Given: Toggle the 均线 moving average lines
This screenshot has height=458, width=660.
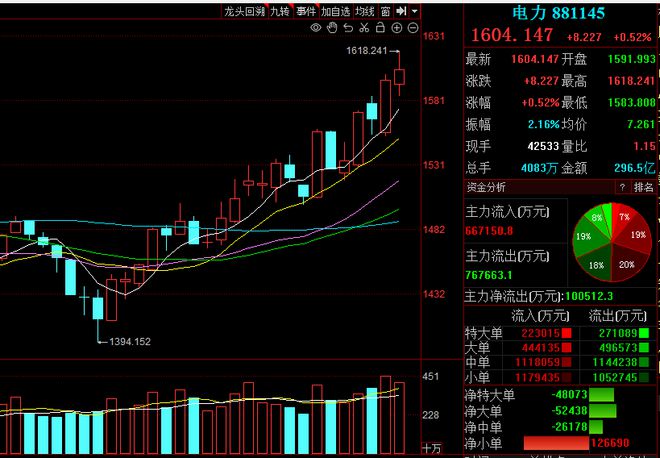Looking at the screenshot, I should pyautogui.click(x=365, y=11).
